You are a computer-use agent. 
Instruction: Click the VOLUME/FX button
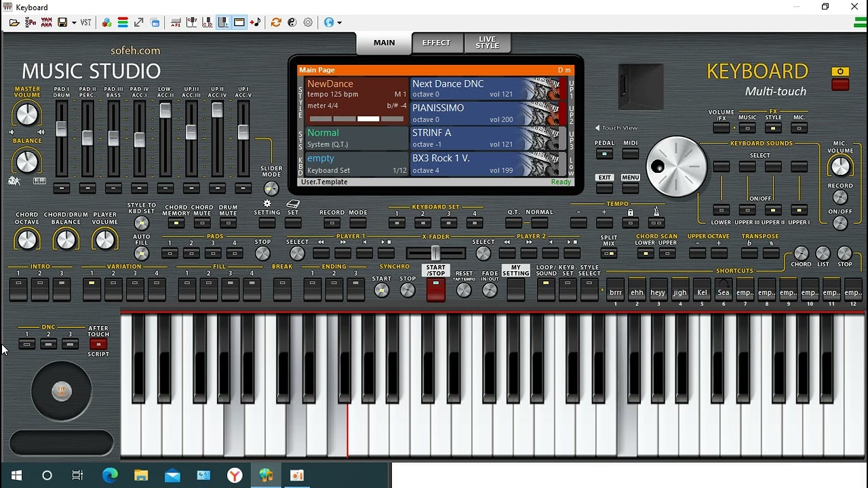coord(722,128)
